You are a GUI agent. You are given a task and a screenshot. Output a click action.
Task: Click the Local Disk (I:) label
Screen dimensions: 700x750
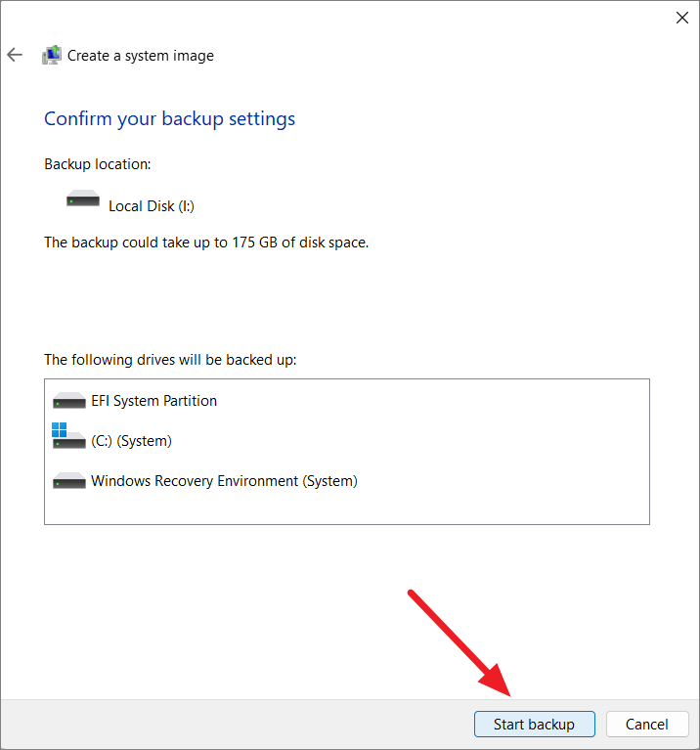[x=152, y=206]
